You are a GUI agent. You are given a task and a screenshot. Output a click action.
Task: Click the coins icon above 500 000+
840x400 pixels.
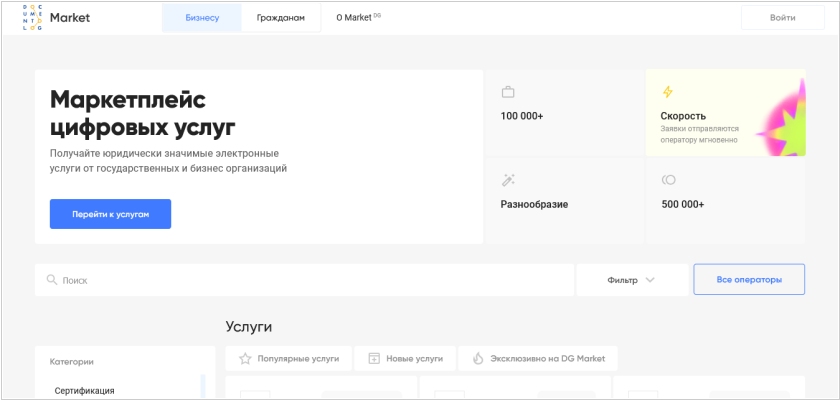click(669, 180)
